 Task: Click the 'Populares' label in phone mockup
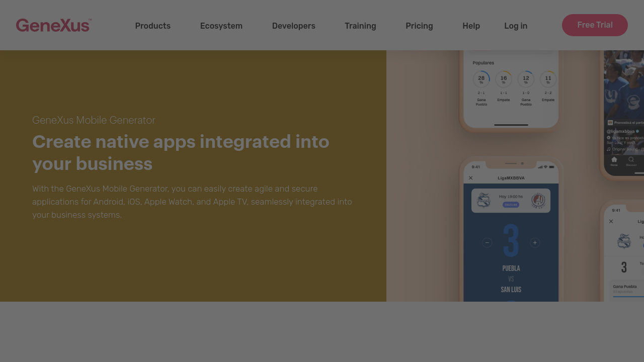coord(483,63)
